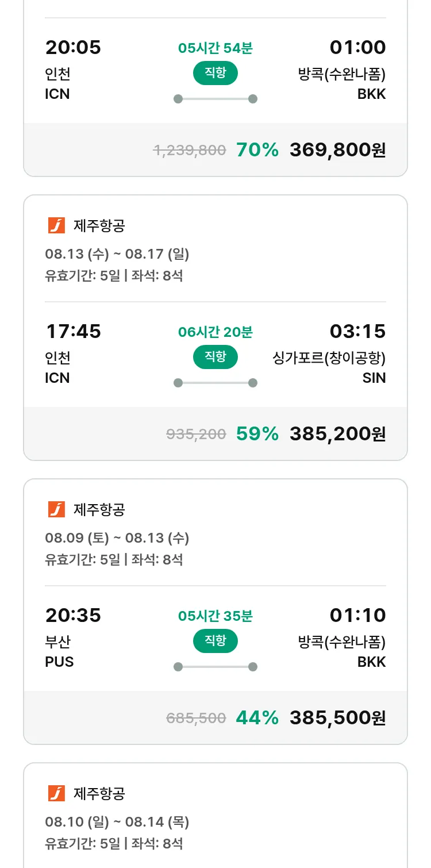
Task: Tap the 직항 badge on Singapore flight
Action: click(215, 357)
